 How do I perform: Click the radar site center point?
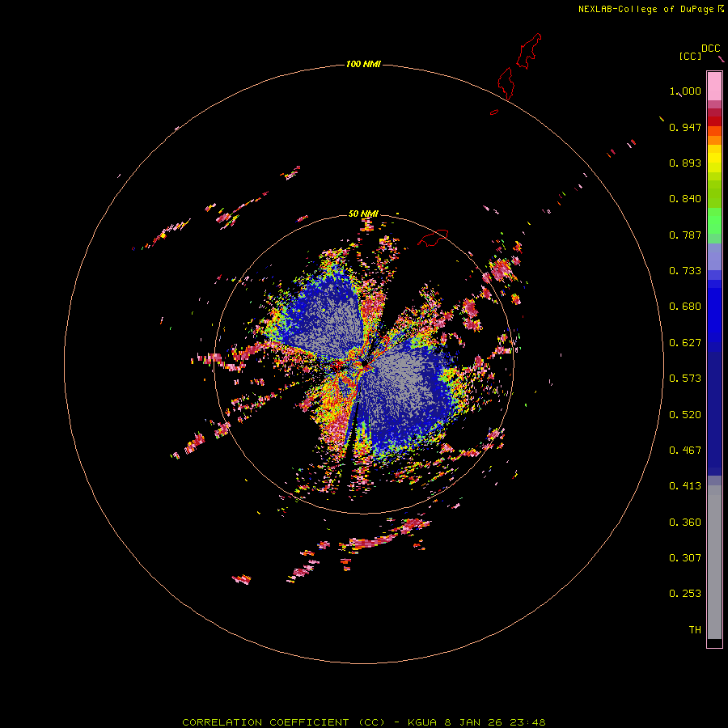[365, 362]
